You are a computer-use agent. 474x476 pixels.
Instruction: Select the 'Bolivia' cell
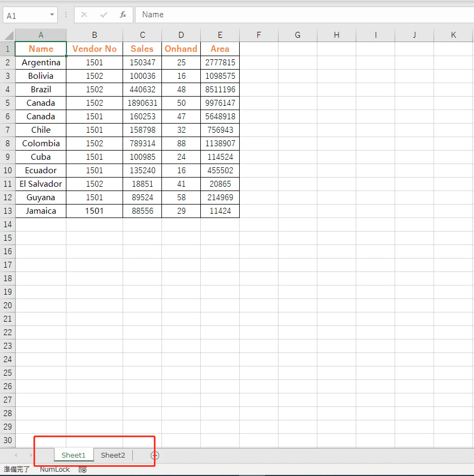pyautogui.click(x=40, y=76)
